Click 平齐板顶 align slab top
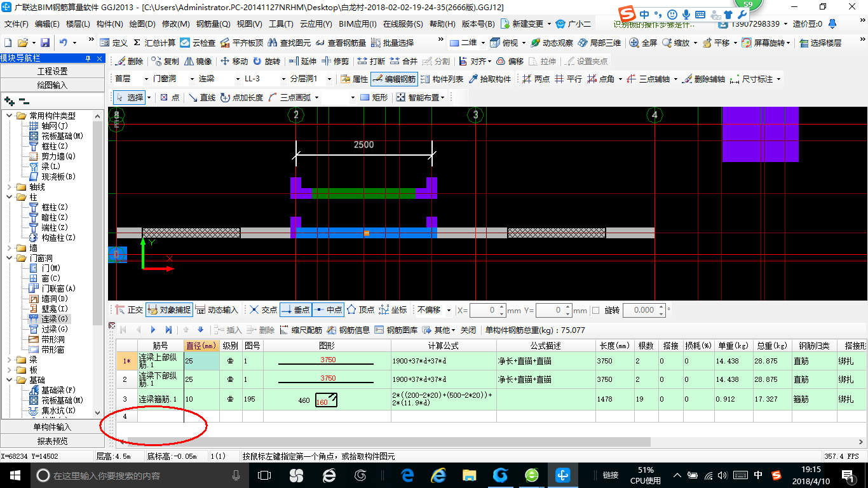This screenshot has width=868, height=488. [241, 43]
